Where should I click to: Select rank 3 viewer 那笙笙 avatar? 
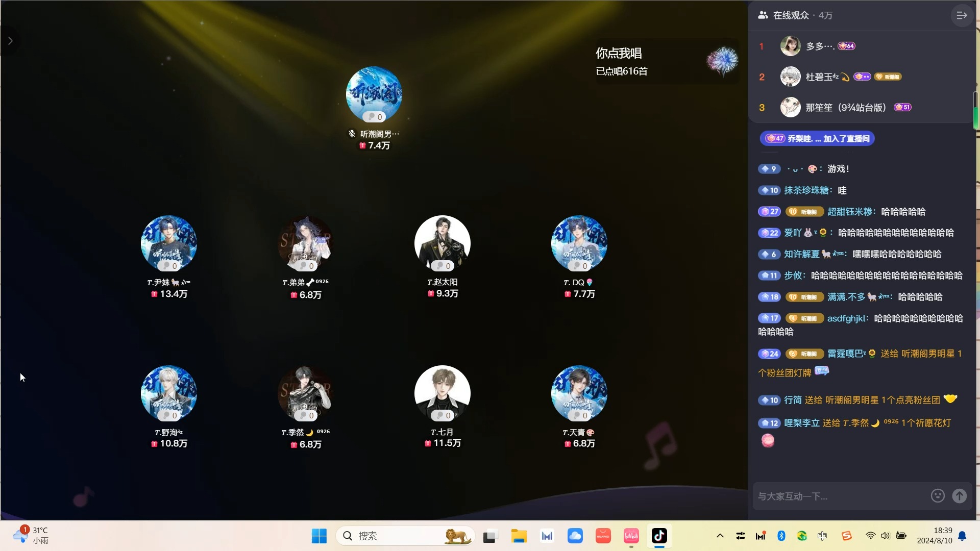(790, 107)
